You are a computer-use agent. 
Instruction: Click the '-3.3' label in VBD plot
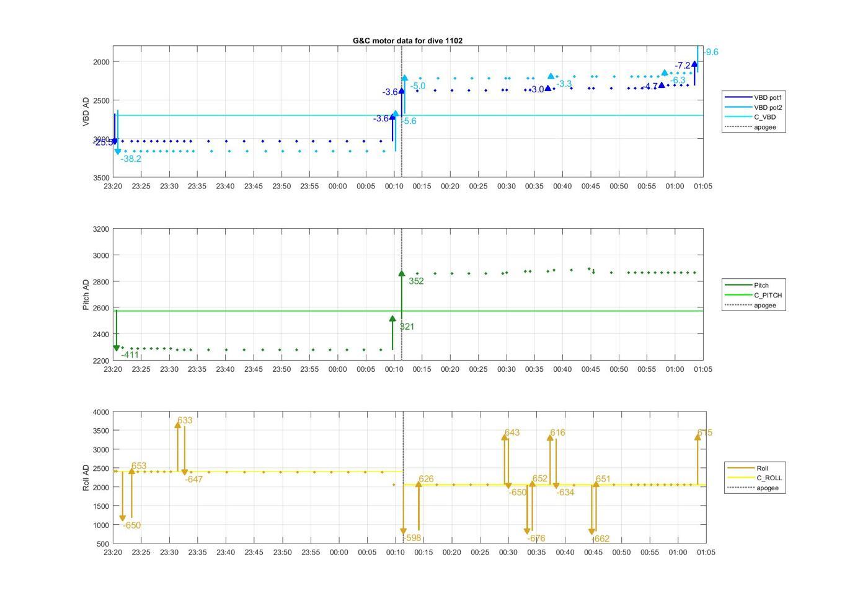(564, 84)
